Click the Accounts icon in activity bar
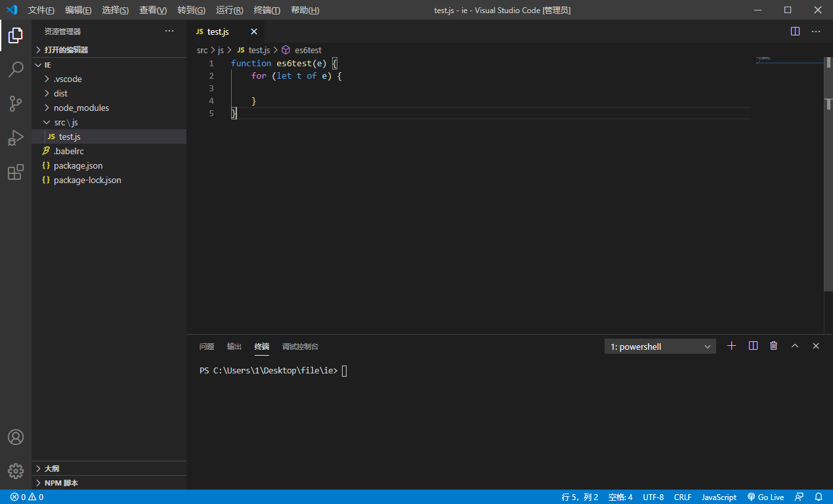 coord(16,437)
